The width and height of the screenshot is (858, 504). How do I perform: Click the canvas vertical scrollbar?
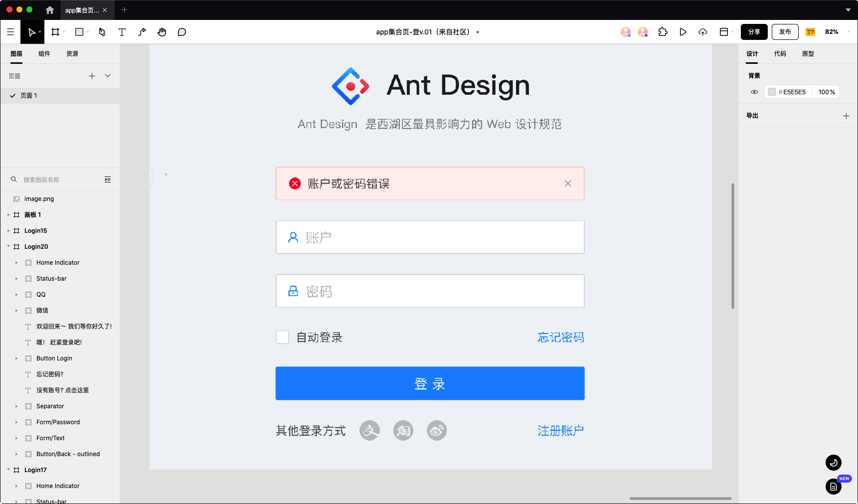point(732,246)
